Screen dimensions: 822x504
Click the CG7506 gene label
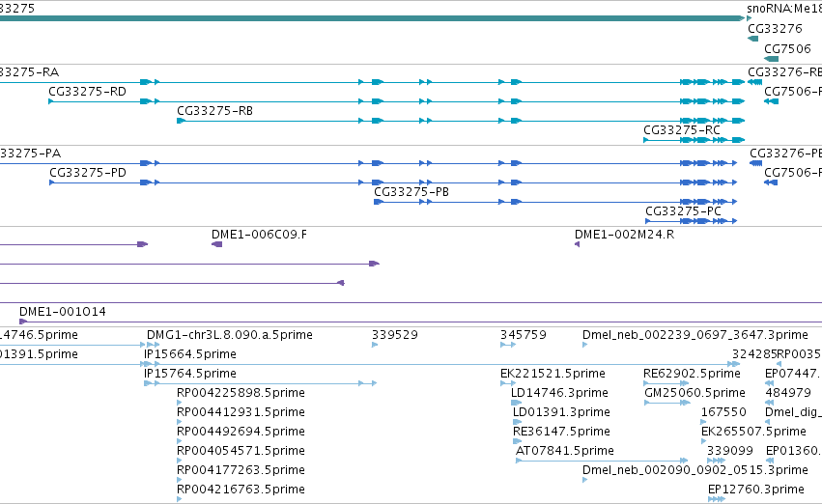787,48
